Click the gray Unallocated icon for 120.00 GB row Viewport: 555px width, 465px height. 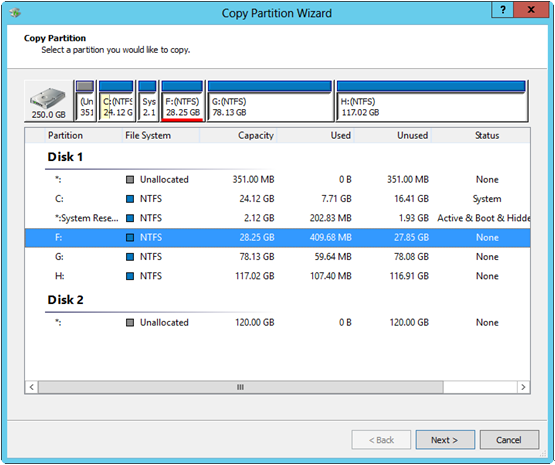130,323
